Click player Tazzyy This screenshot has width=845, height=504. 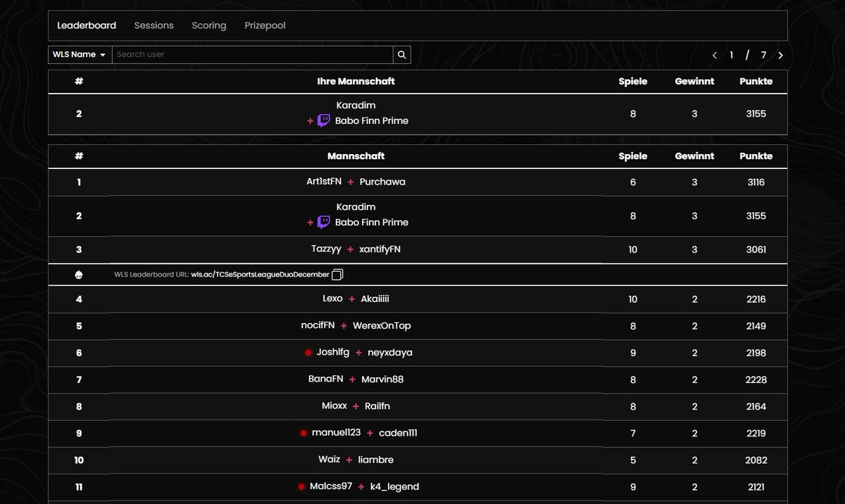point(326,249)
